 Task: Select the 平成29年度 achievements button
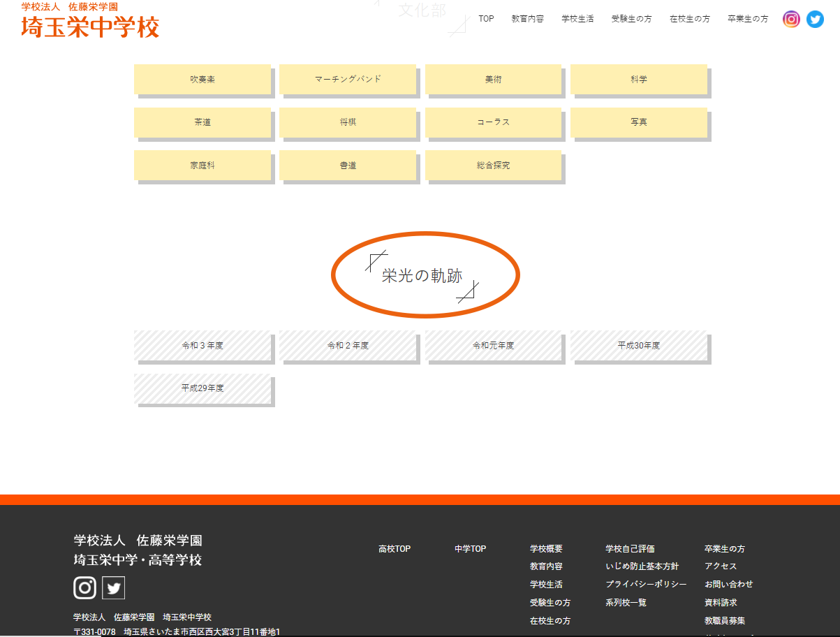click(202, 388)
